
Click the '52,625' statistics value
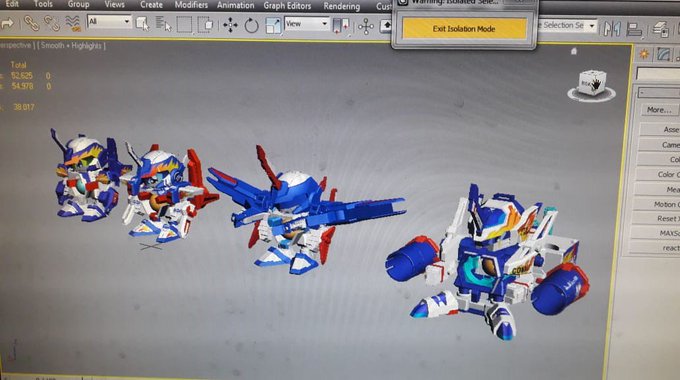pos(22,75)
